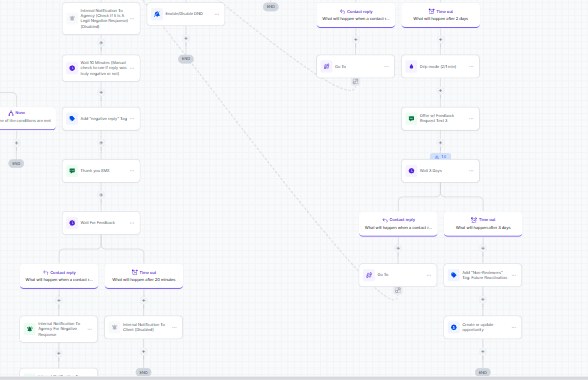Click icon on Internal Notification To Agency For Negative Response
The width and height of the screenshot is (588, 380).
point(30,329)
